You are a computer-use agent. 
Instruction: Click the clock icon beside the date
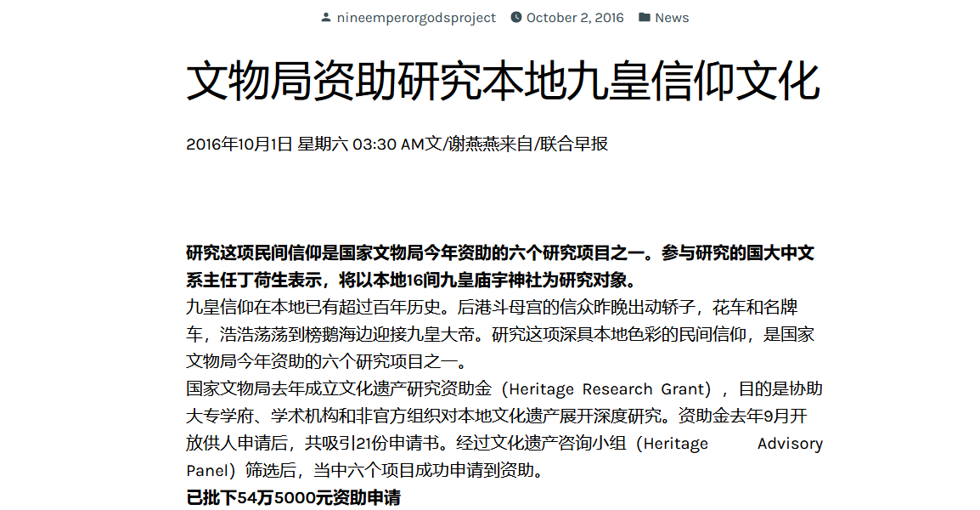click(516, 18)
